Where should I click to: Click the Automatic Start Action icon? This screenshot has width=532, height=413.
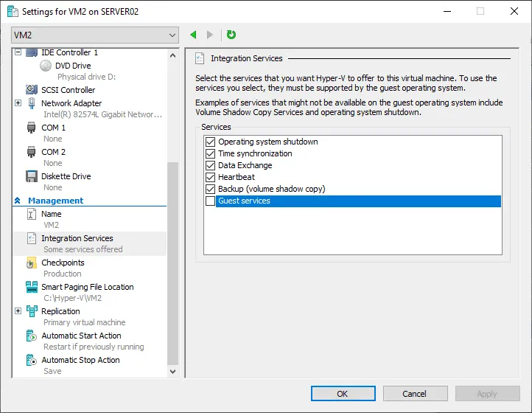[32, 336]
